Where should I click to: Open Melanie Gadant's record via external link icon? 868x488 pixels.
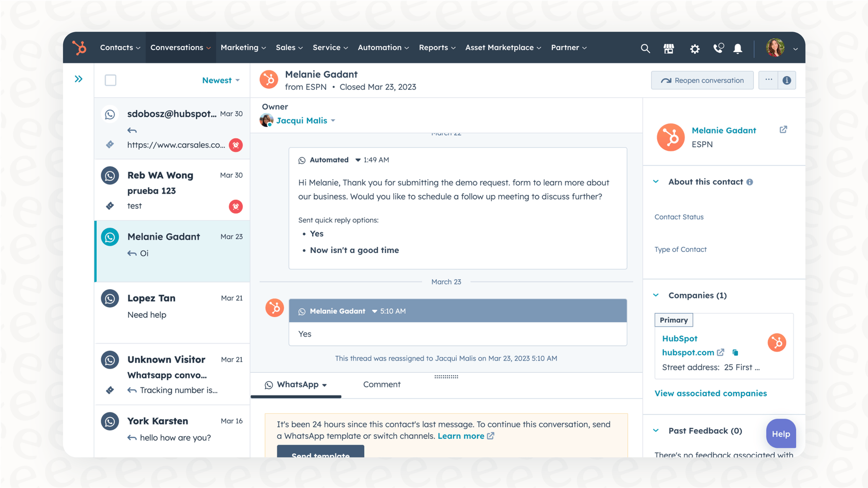tap(783, 130)
